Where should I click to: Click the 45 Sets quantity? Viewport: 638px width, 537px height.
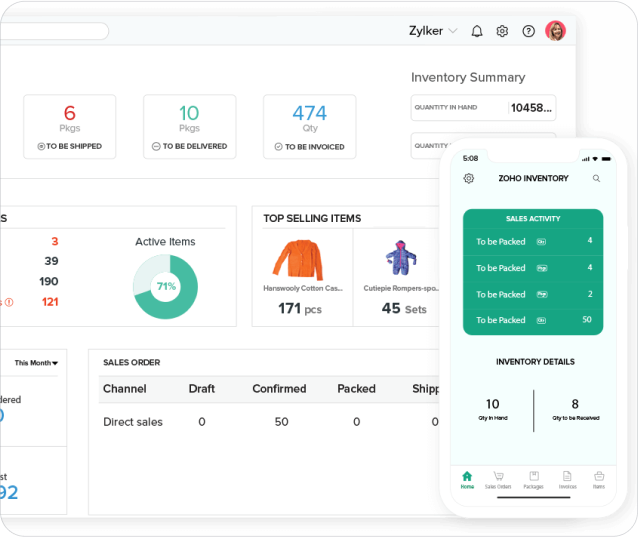click(404, 309)
